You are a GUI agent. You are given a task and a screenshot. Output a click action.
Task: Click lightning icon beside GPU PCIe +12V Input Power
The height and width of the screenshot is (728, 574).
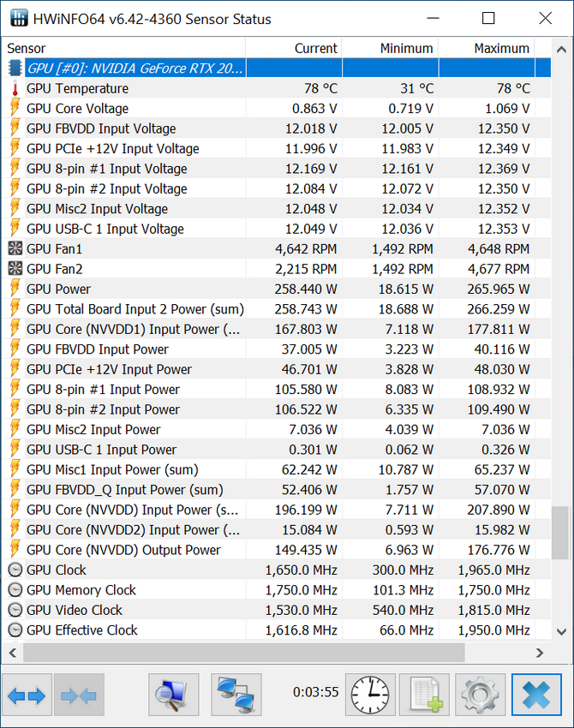pyautogui.click(x=15, y=368)
